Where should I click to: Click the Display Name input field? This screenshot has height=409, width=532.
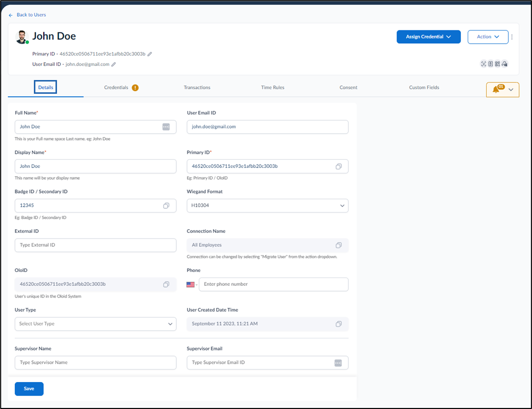click(95, 166)
